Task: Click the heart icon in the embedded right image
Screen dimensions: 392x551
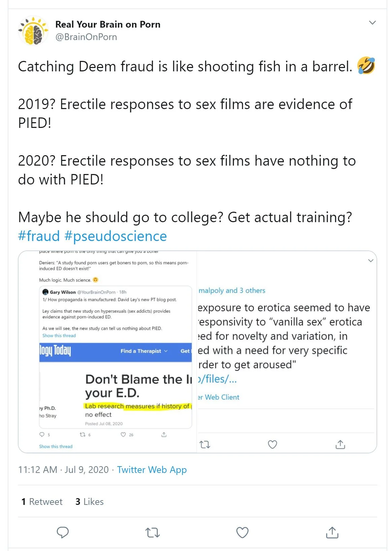Action: click(272, 445)
